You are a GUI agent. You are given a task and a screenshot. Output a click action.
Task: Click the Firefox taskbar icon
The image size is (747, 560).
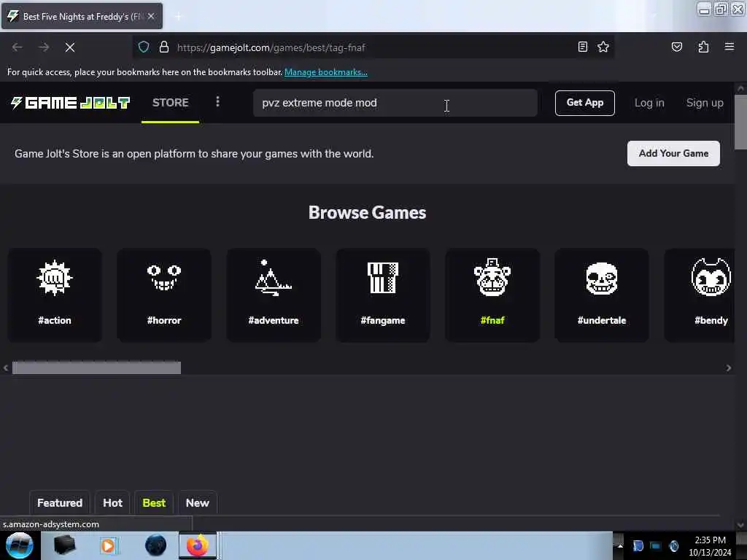pos(197,545)
